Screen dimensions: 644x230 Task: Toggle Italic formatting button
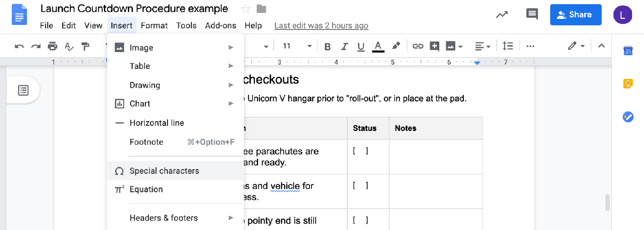344,46
